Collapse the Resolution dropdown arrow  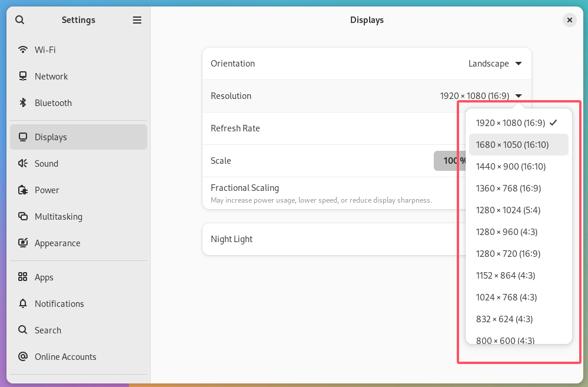519,96
